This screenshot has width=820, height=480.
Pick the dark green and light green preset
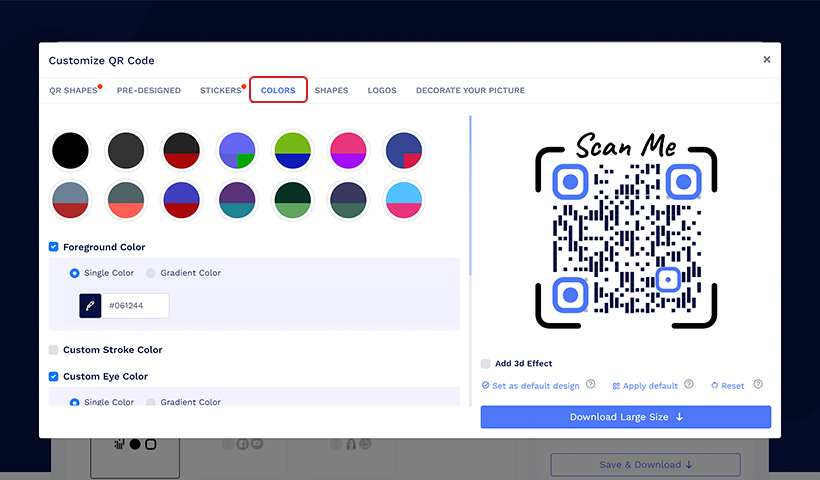coord(292,200)
